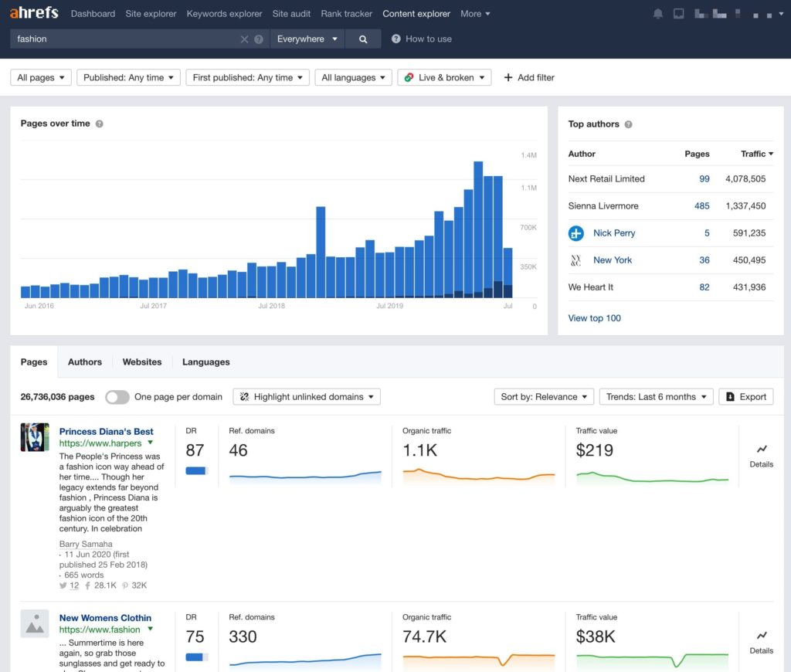
Task: Click the screen icon beside the bell
Action: tap(678, 14)
